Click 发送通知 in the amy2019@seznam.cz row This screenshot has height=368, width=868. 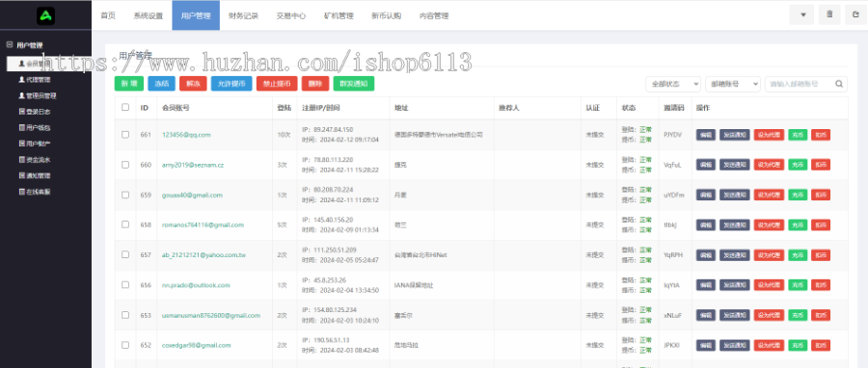tap(735, 165)
